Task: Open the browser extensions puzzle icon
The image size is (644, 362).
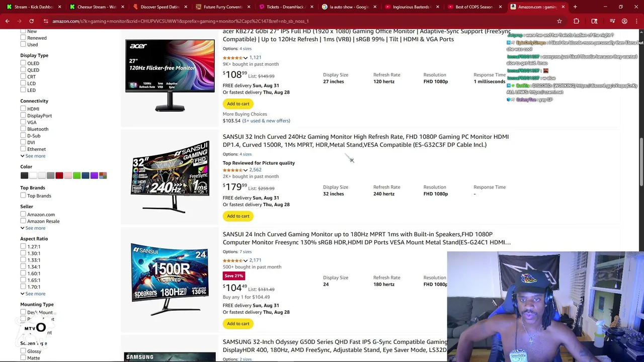Action: click(x=577, y=21)
